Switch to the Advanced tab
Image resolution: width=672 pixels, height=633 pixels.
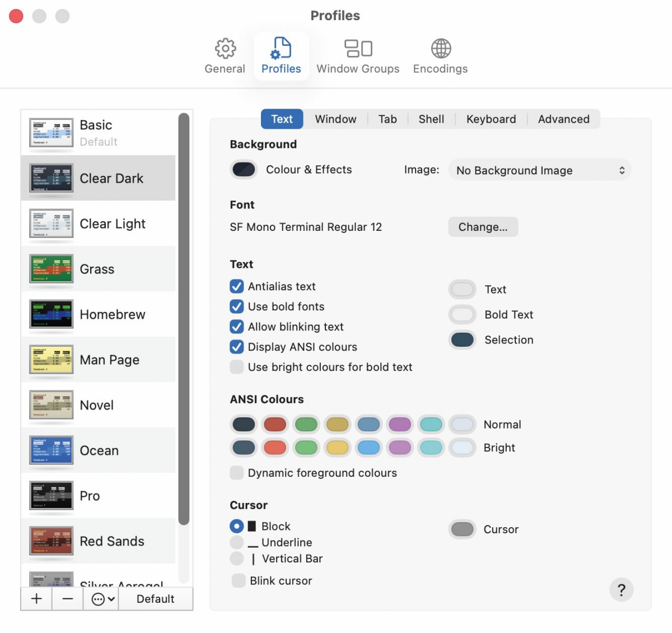pos(564,119)
